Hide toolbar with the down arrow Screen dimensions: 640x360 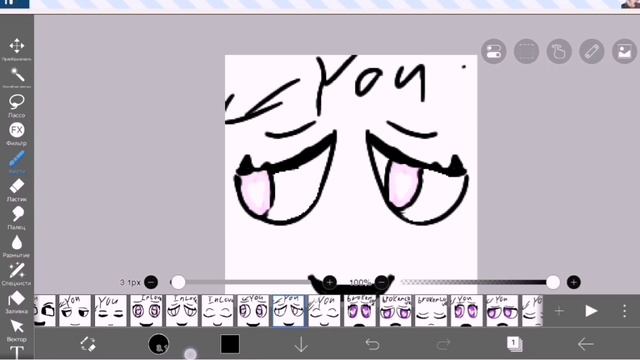pos(301,344)
